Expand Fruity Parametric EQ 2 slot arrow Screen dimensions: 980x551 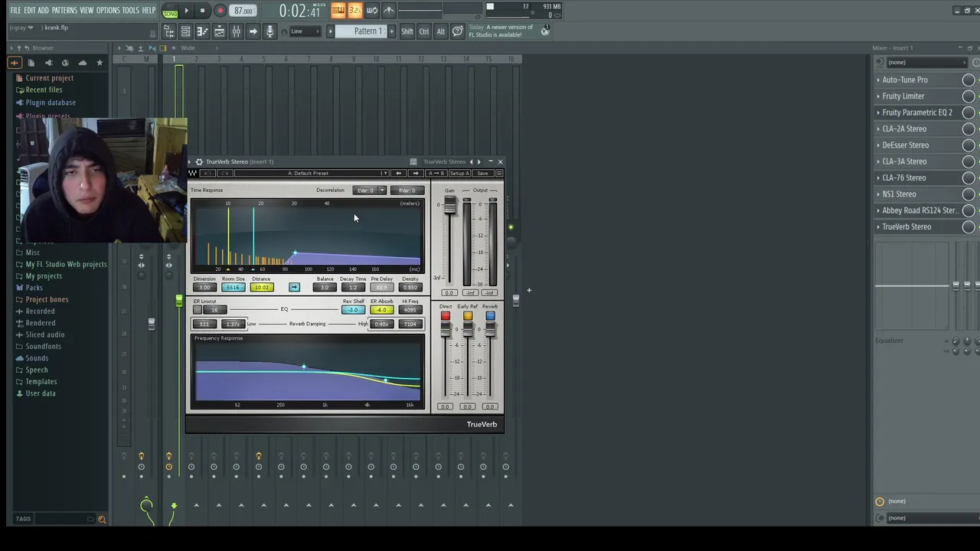tap(878, 112)
